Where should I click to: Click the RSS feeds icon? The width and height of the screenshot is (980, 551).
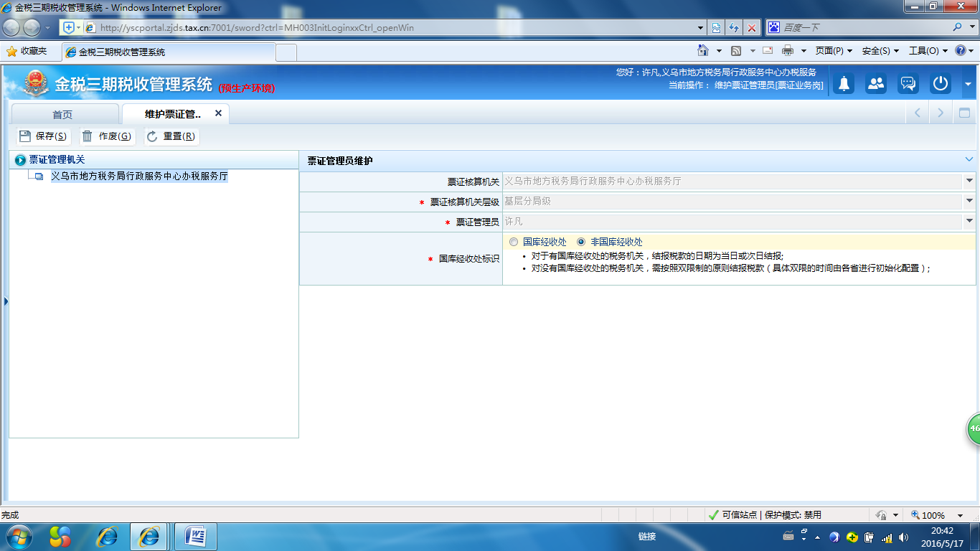(735, 50)
